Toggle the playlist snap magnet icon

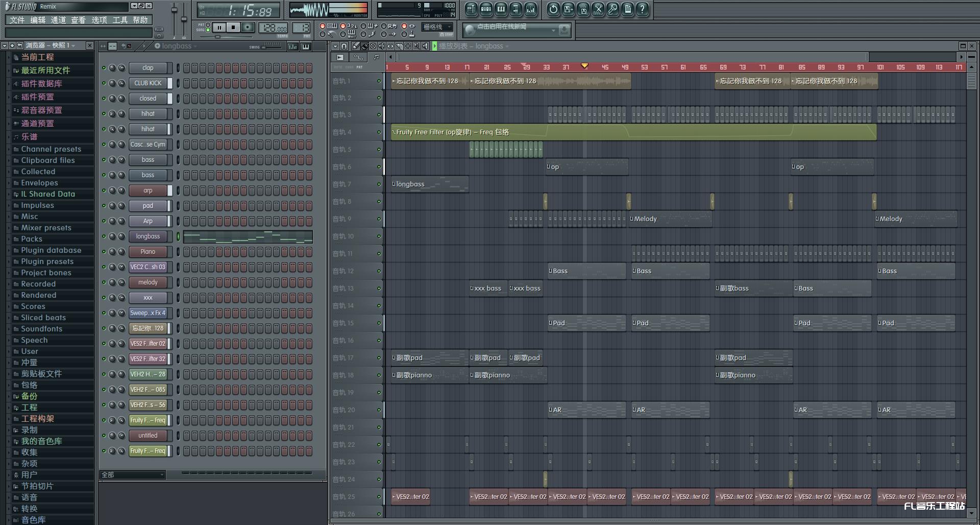click(344, 46)
